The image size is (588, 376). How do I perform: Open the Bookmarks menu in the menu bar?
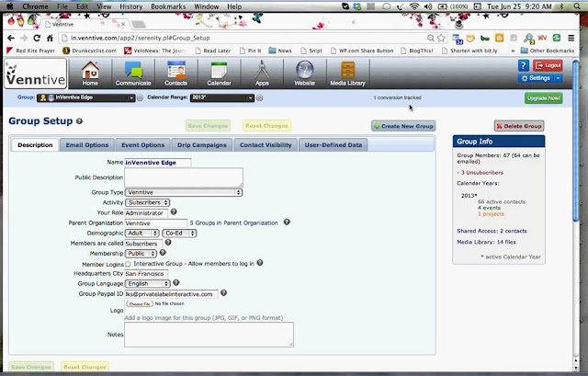pyautogui.click(x=168, y=6)
